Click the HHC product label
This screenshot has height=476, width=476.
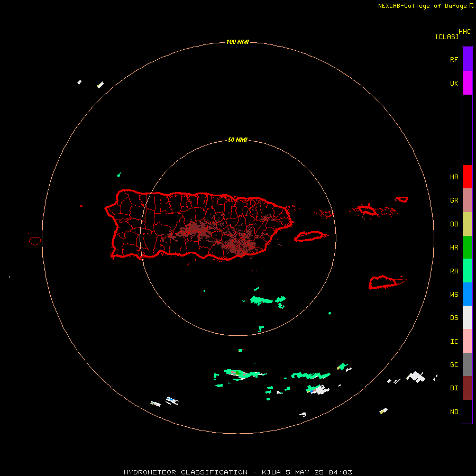tap(464, 32)
